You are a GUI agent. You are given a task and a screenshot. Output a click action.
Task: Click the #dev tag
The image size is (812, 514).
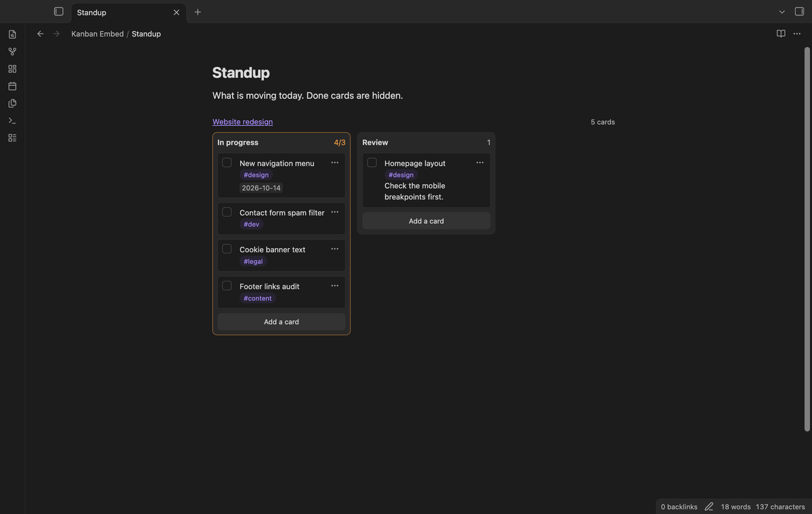[251, 224]
